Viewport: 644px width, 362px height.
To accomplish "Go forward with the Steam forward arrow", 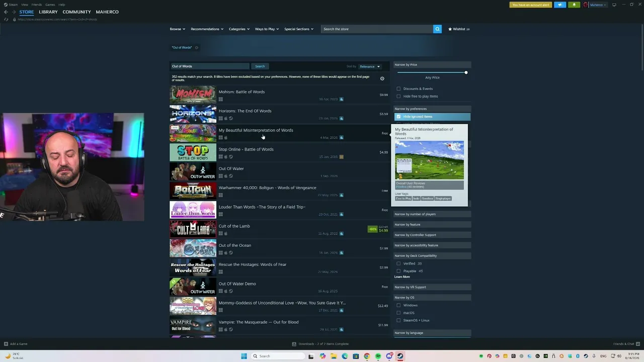I will click(14, 12).
